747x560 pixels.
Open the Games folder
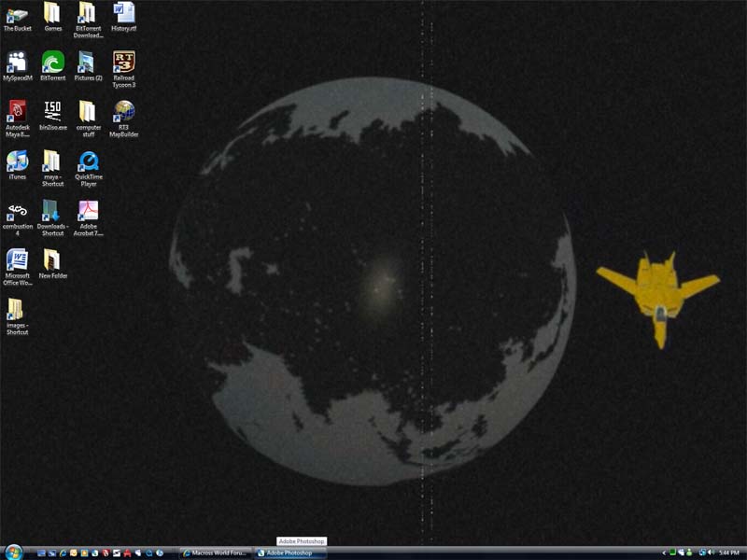click(53, 18)
